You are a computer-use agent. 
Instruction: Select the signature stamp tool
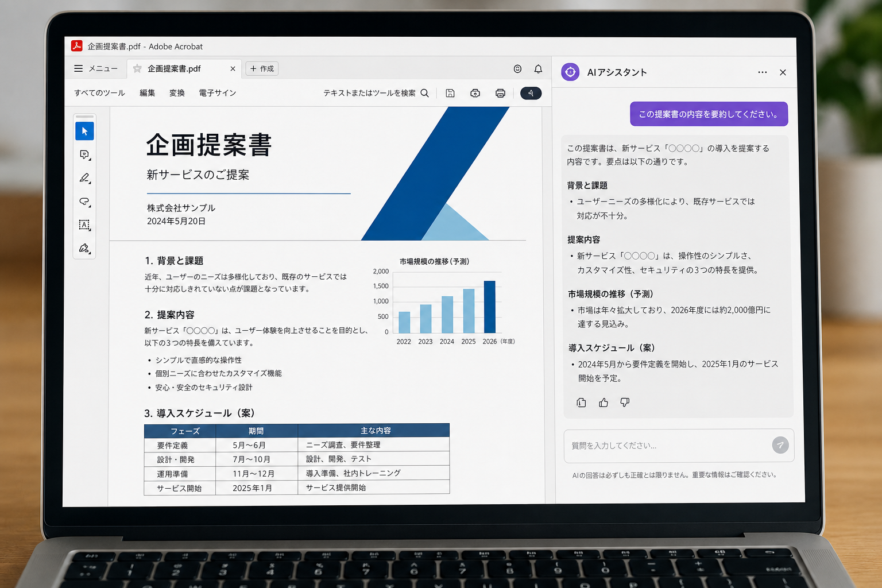(x=84, y=248)
